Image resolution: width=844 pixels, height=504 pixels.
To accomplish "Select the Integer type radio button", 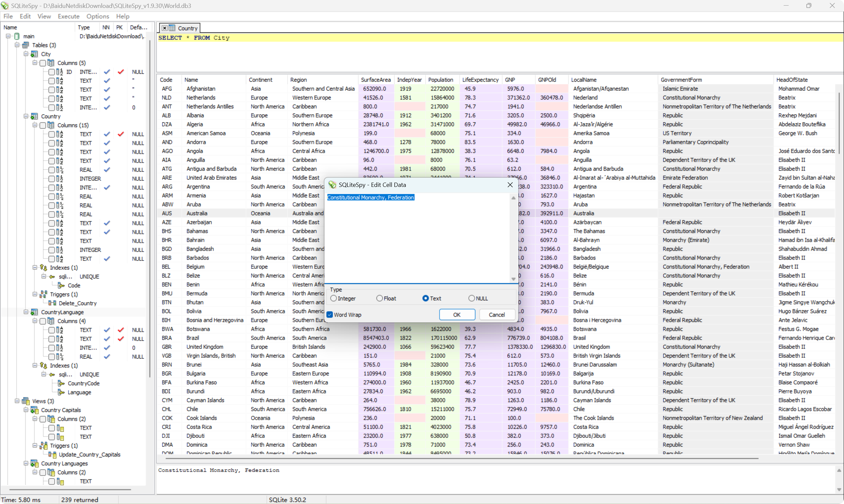I will tap(334, 298).
